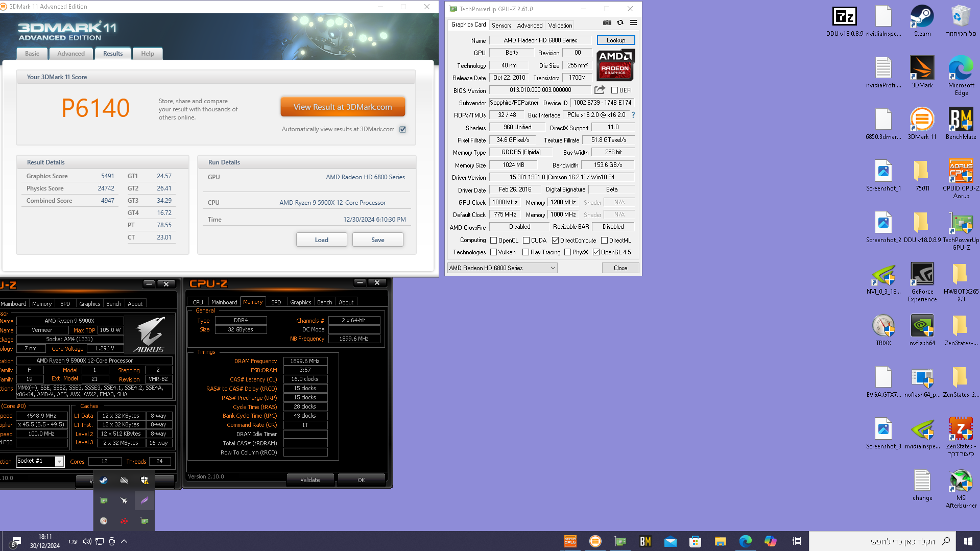Click Windows Security shield tray icon
980x551 pixels.
point(145,480)
